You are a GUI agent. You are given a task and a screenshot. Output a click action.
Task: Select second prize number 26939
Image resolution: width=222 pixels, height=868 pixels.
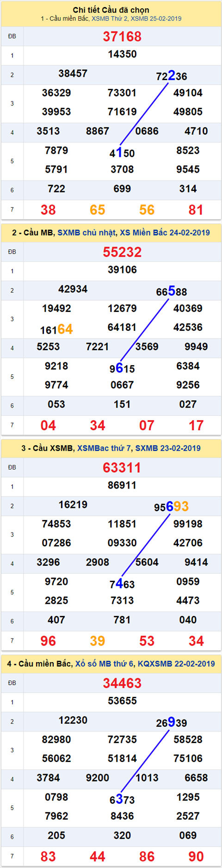click(172, 723)
